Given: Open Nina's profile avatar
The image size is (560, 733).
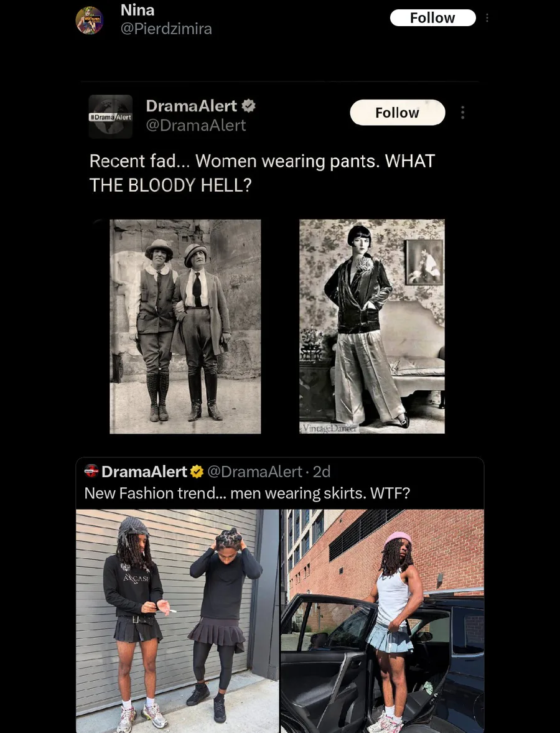Looking at the screenshot, I should (89, 21).
